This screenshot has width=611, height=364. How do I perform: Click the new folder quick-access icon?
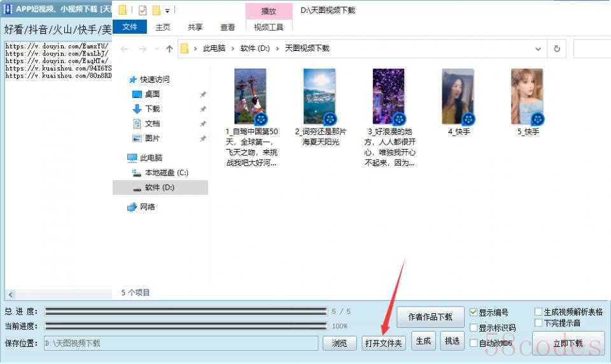point(157,10)
